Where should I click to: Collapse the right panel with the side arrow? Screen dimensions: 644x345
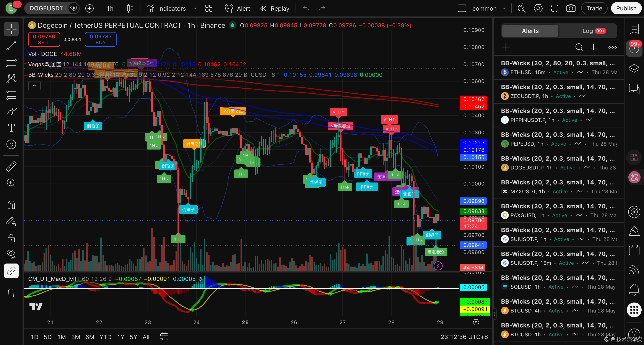pyautogui.click(x=494, y=314)
